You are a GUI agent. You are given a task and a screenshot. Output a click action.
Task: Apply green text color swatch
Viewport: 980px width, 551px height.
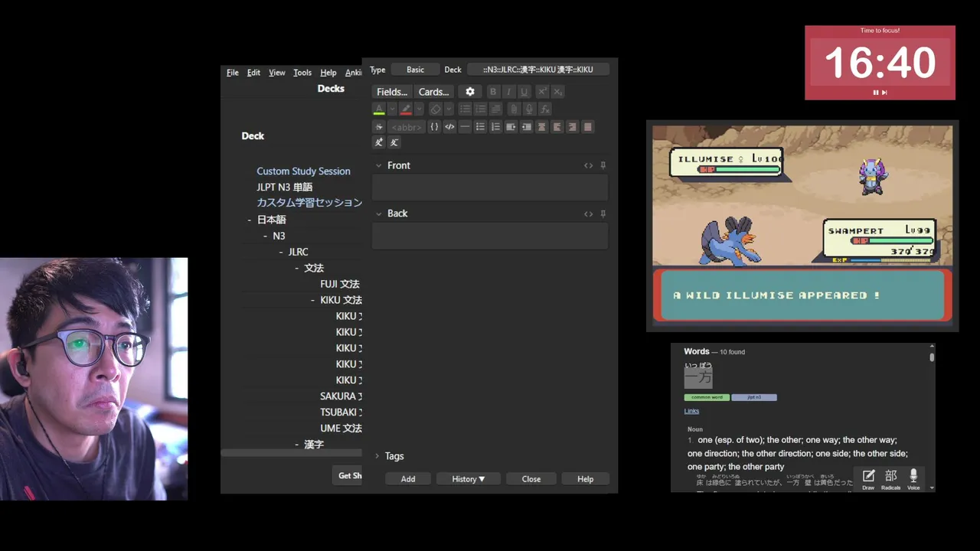pos(379,109)
